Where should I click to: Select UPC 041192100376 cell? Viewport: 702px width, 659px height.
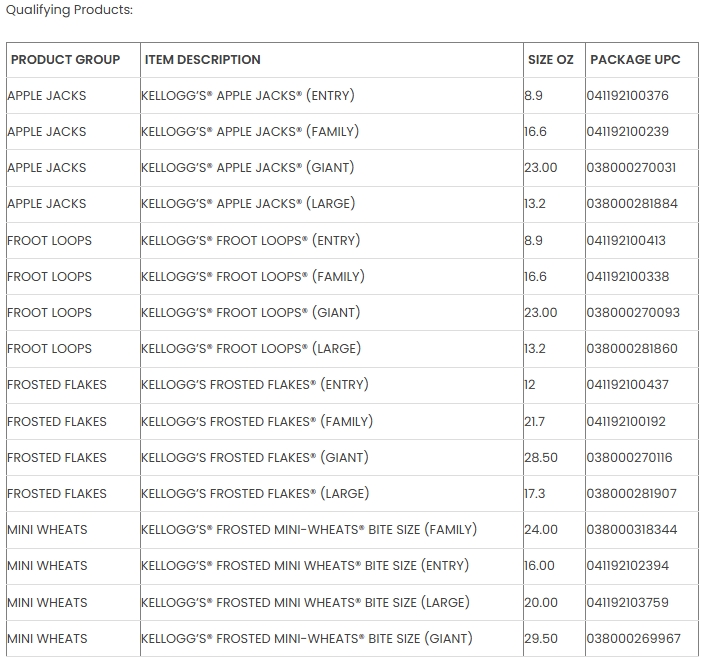(x=628, y=96)
